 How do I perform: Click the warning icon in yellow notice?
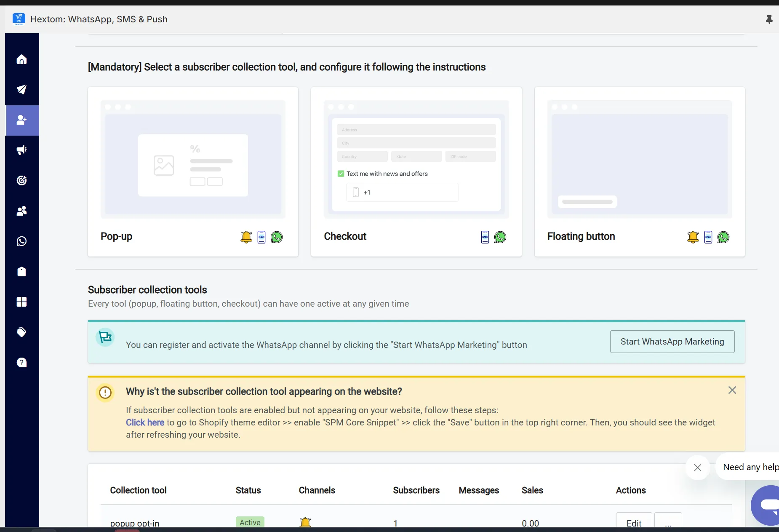coord(105,393)
